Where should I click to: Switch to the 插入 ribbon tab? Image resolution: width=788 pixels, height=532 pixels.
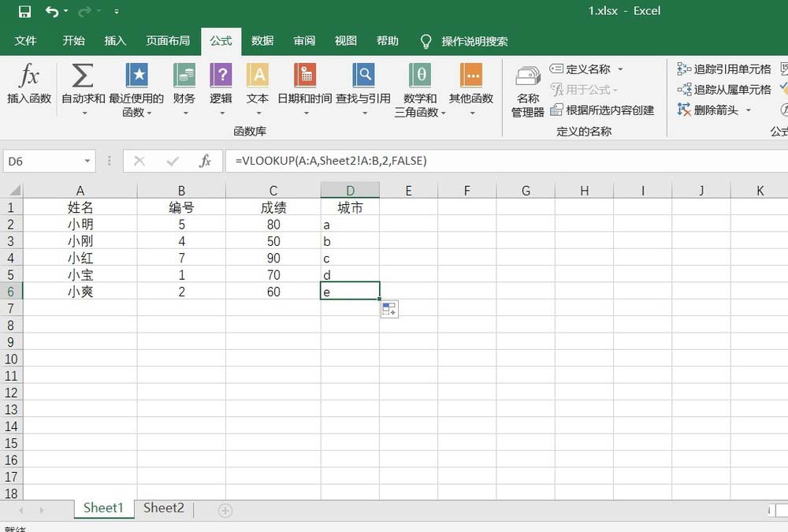(115, 41)
